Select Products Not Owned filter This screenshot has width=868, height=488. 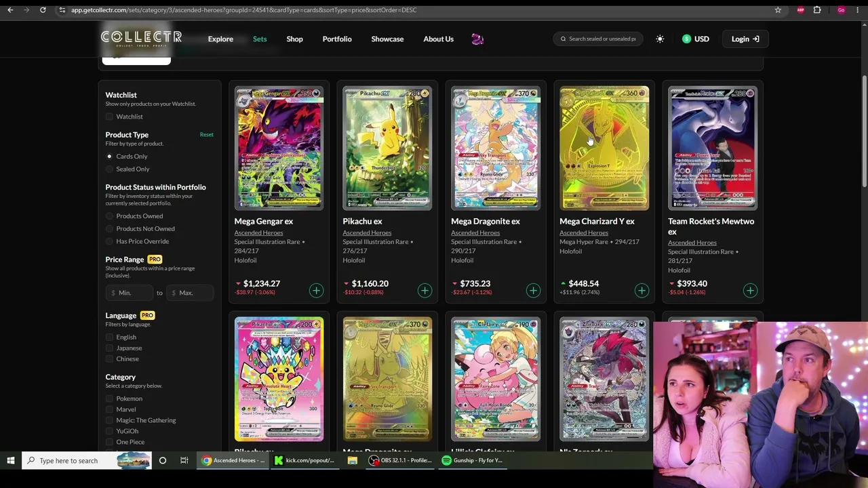pyautogui.click(x=109, y=229)
